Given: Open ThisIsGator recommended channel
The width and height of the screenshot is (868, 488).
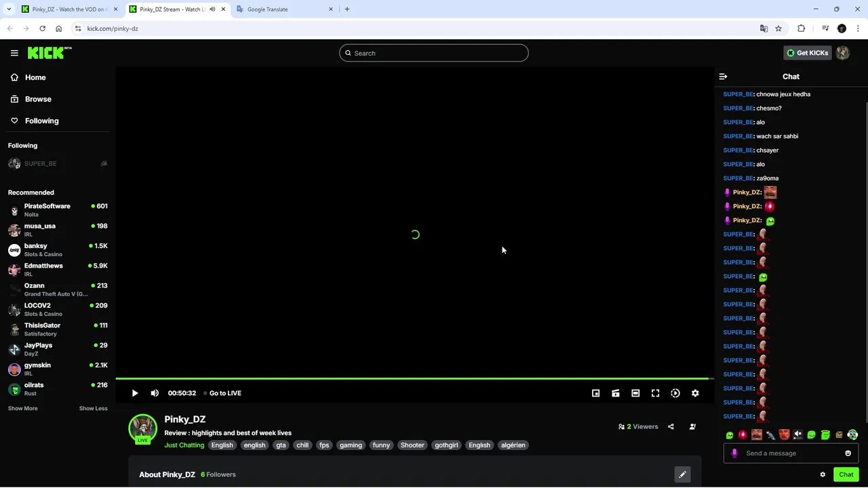Looking at the screenshot, I should click(58, 329).
